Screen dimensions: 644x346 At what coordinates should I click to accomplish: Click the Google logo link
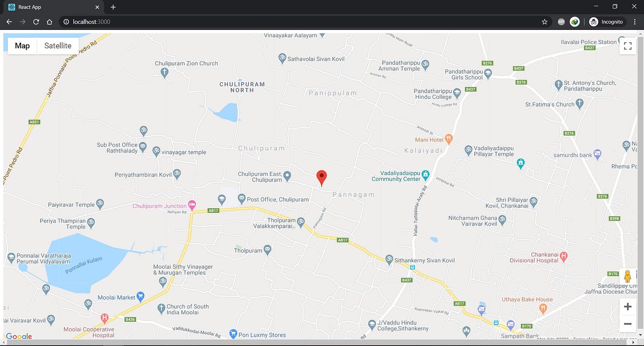click(19, 336)
